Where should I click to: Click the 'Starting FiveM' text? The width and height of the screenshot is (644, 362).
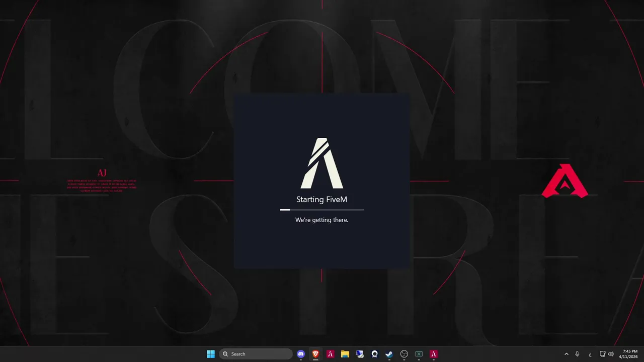click(x=321, y=200)
